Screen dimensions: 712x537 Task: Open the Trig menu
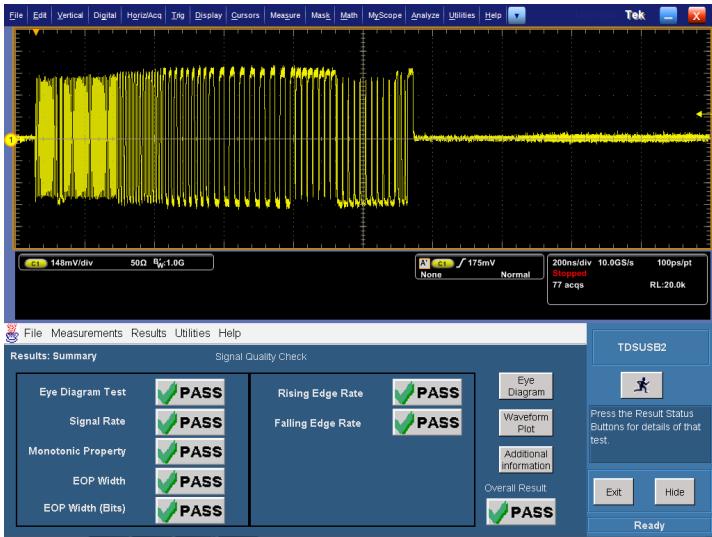178,15
